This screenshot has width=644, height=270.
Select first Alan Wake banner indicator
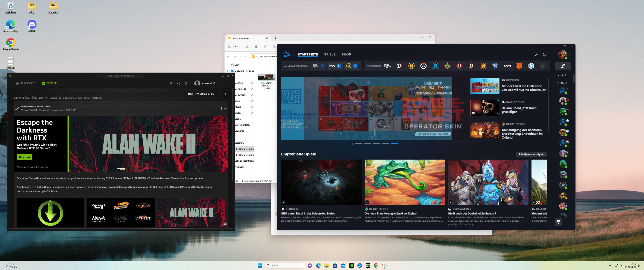pos(119,169)
